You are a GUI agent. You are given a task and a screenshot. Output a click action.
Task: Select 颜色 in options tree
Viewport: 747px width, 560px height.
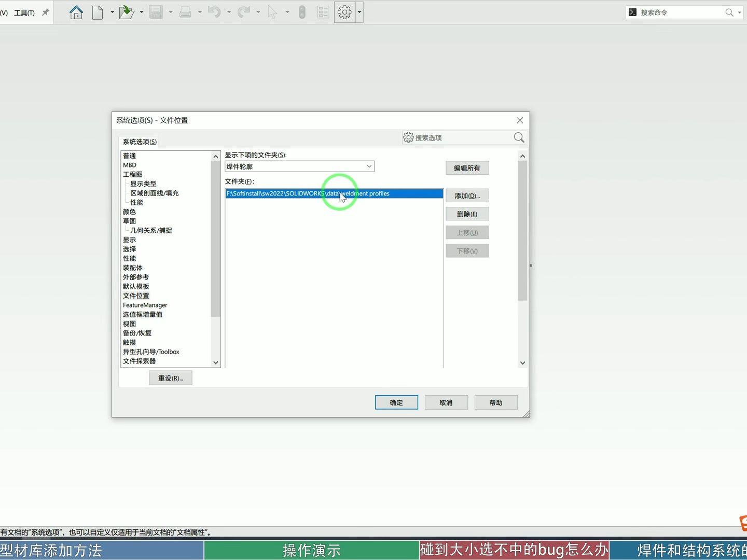(129, 212)
